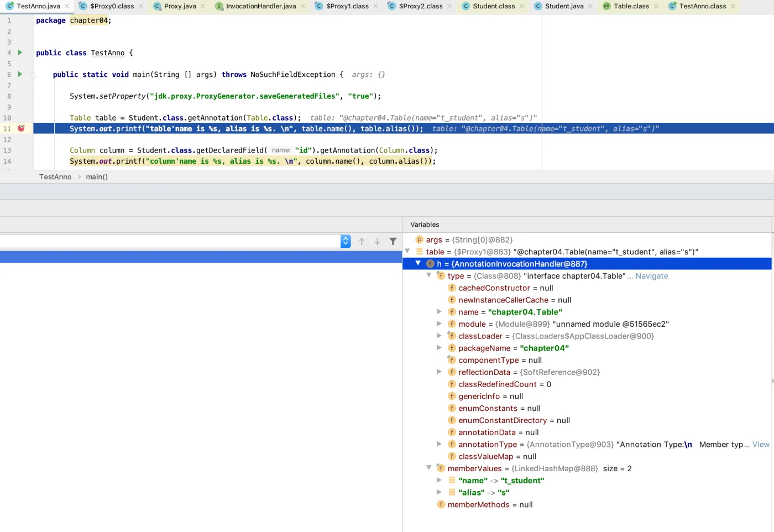Select the cachedConstructor field row
Viewport: 774px width, 532px height.
tap(587, 288)
